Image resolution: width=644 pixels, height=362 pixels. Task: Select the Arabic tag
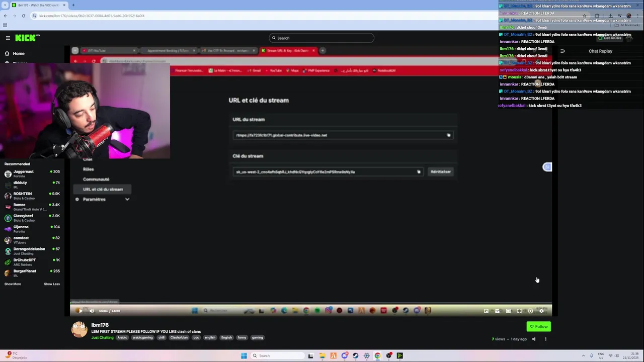coord(122,337)
